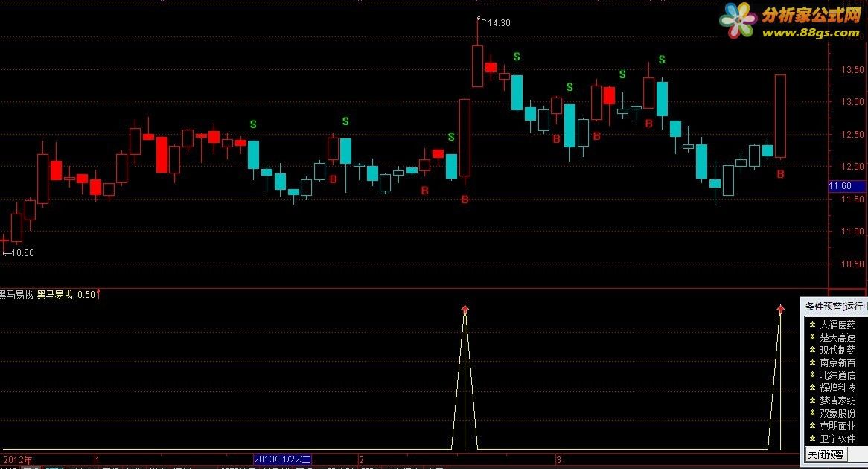
Task: Click the S sell marker nearest the 14.30 high
Action: pyautogui.click(x=517, y=57)
